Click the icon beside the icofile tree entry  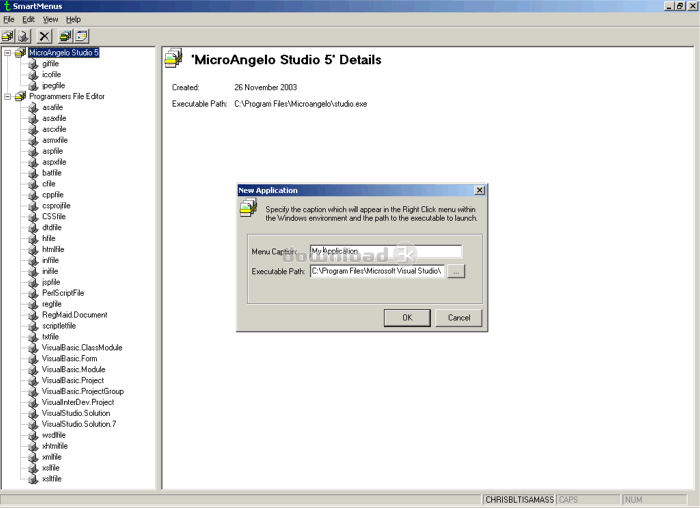(33, 75)
